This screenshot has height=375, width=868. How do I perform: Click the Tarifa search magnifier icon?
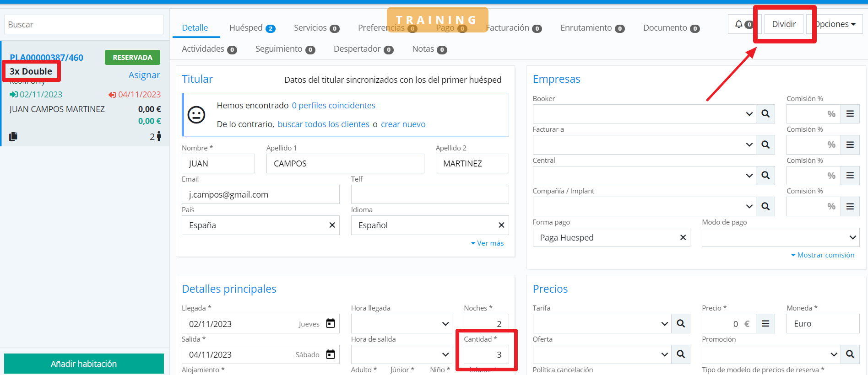[681, 324]
